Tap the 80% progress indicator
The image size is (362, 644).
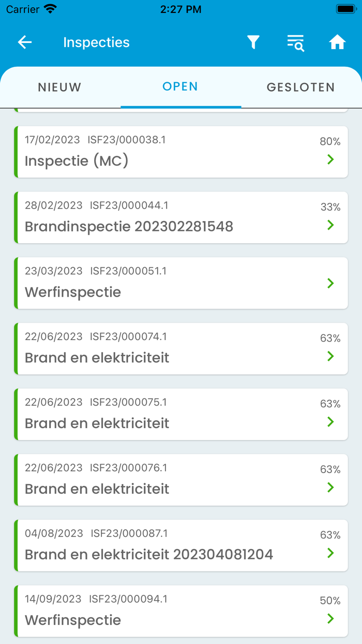(x=330, y=142)
